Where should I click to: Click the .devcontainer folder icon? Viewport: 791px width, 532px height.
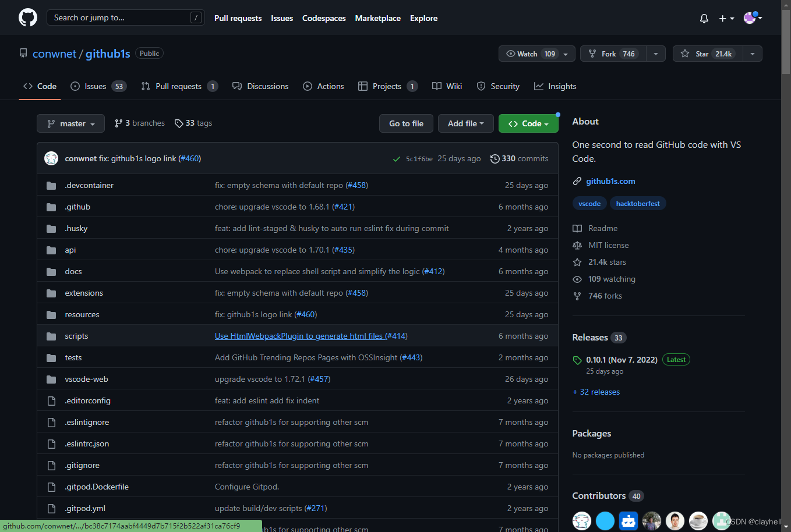click(51, 186)
